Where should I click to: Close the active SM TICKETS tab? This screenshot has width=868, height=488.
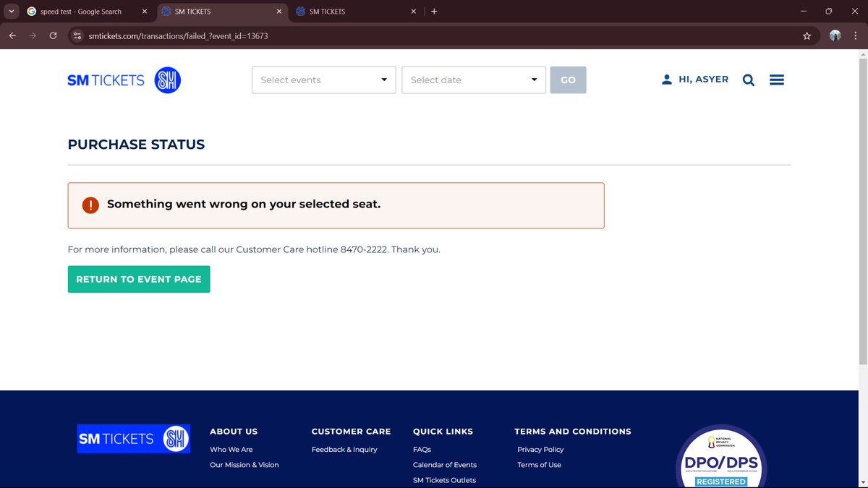[x=279, y=12]
